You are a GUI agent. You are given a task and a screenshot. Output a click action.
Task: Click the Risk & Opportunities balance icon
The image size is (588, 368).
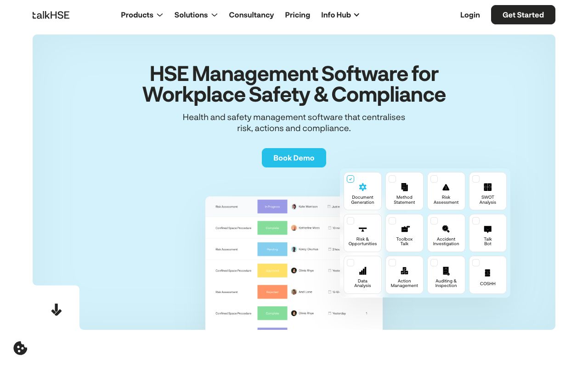pyautogui.click(x=363, y=229)
